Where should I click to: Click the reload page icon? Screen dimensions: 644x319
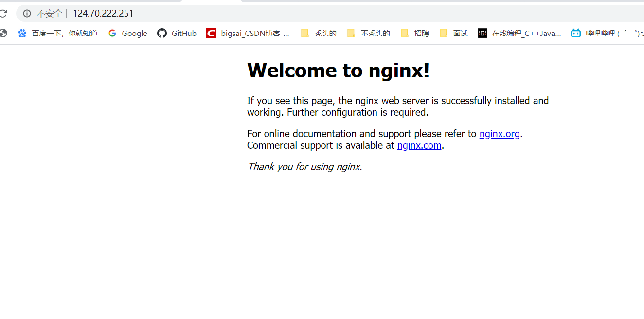(3, 13)
